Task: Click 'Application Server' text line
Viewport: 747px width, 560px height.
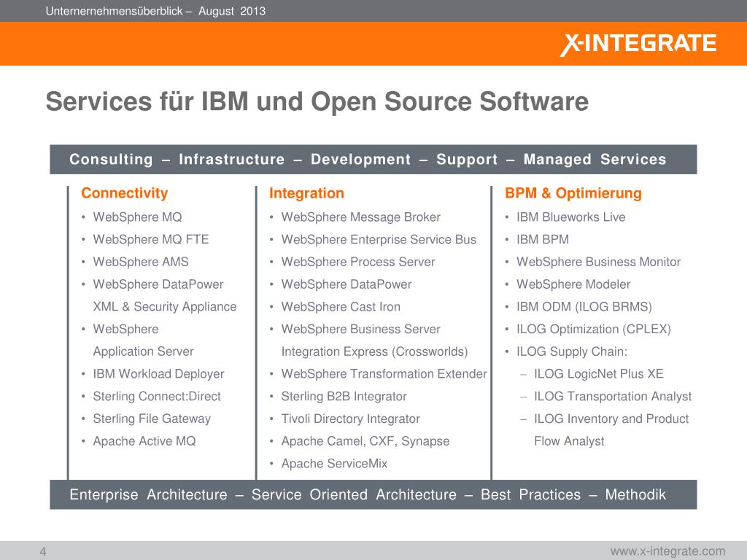Action: 143,351
